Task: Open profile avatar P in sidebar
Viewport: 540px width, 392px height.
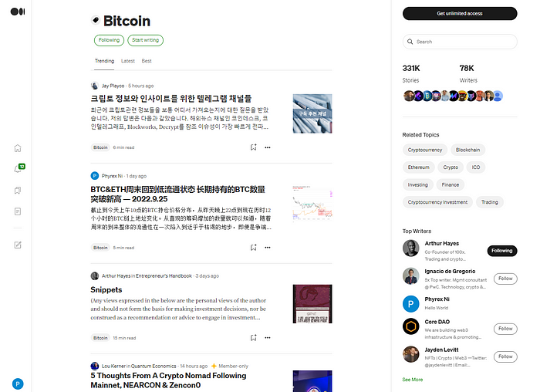Action: point(18,384)
